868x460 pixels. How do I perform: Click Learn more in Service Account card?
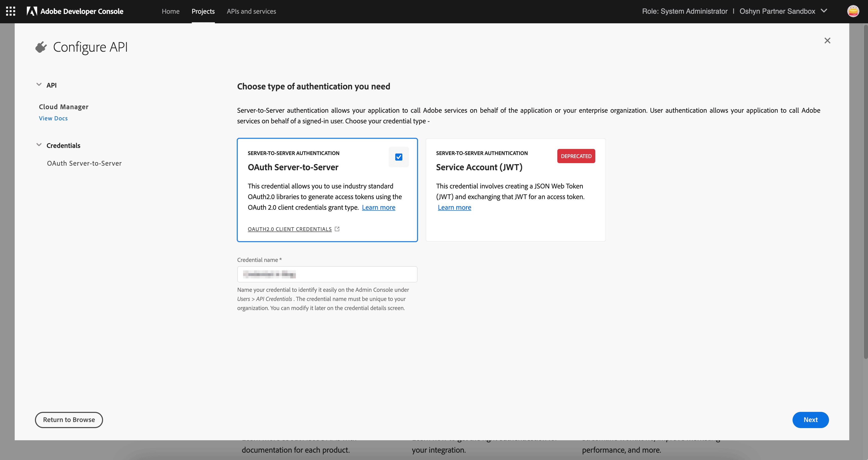point(454,207)
